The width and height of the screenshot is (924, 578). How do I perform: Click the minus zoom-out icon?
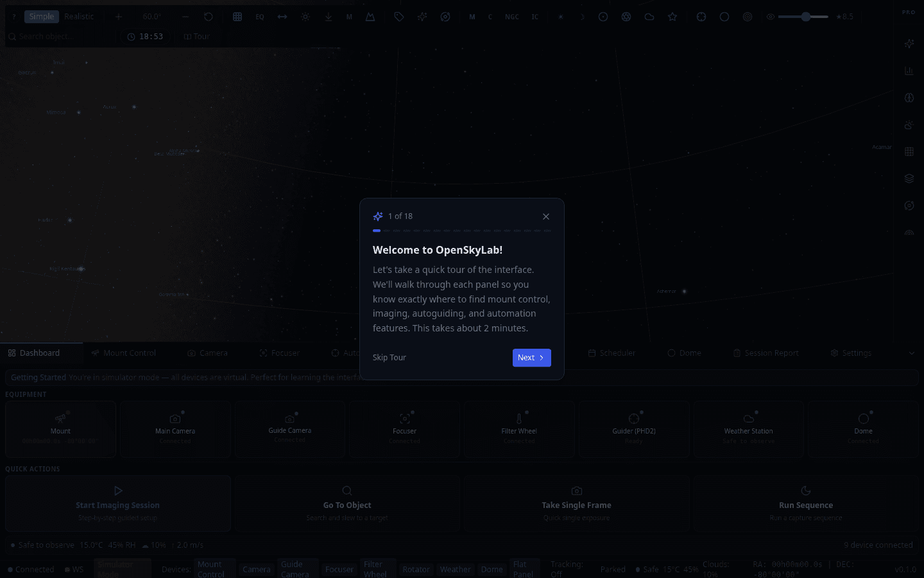tap(185, 17)
